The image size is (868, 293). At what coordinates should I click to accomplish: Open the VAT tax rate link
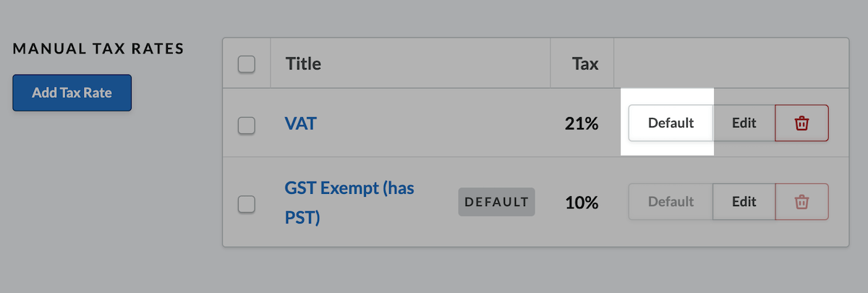(301, 124)
